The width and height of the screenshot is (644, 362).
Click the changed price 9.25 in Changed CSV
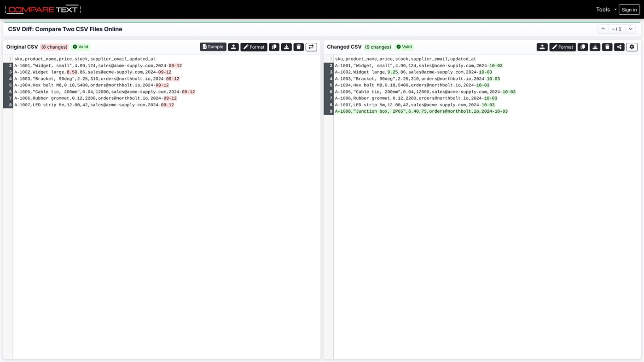(x=393, y=72)
